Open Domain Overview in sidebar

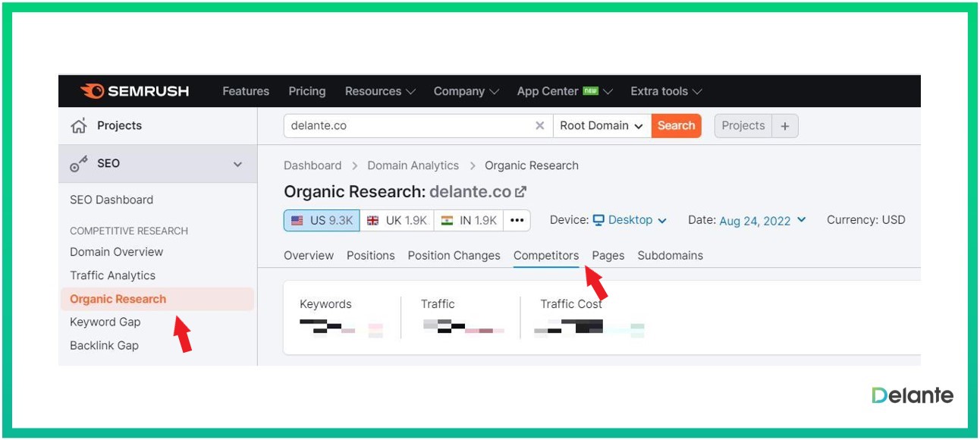117,252
